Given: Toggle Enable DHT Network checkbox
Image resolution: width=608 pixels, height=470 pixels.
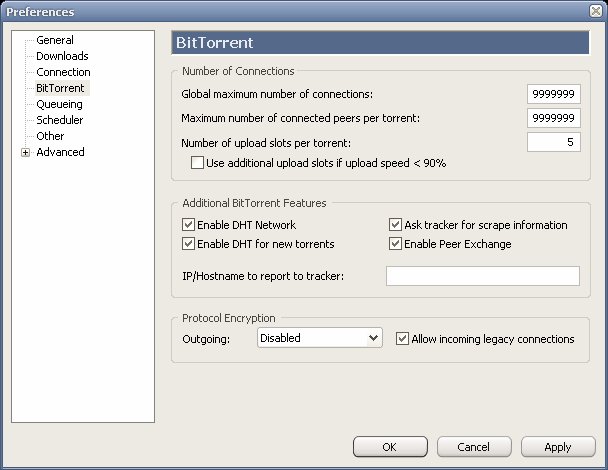Looking at the screenshot, I should (188, 225).
